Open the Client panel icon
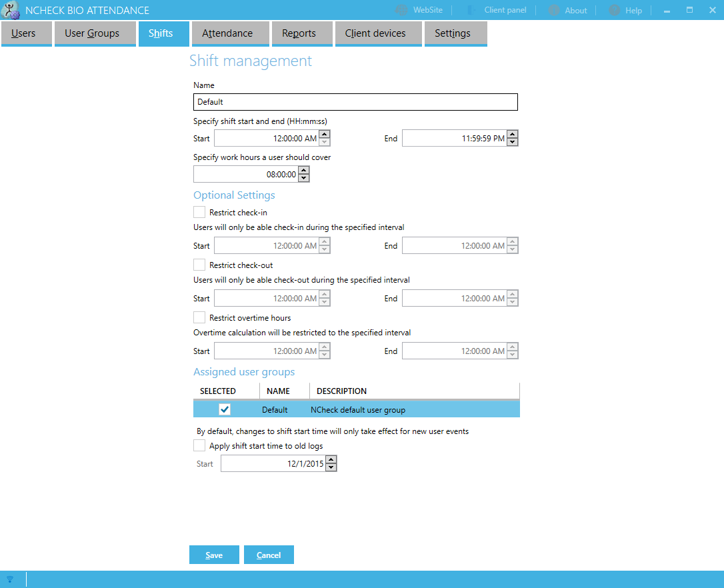 tap(472, 10)
